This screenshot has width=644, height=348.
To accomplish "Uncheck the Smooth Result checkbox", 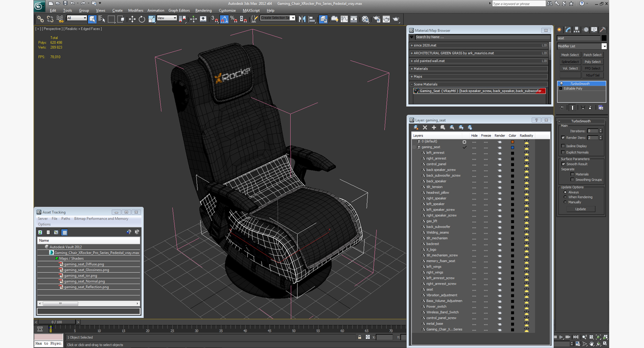I will click(x=563, y=164).
